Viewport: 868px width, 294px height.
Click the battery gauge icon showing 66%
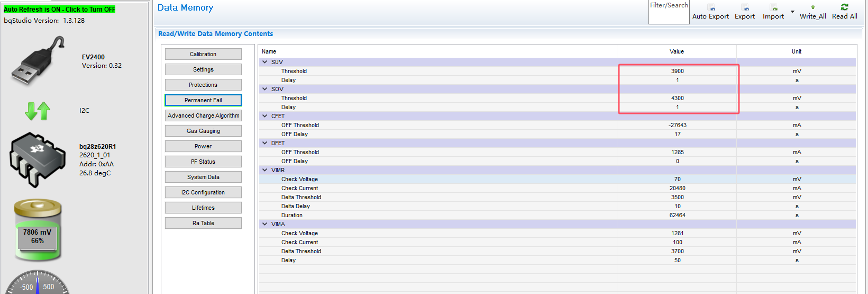[x=38, y=230]
